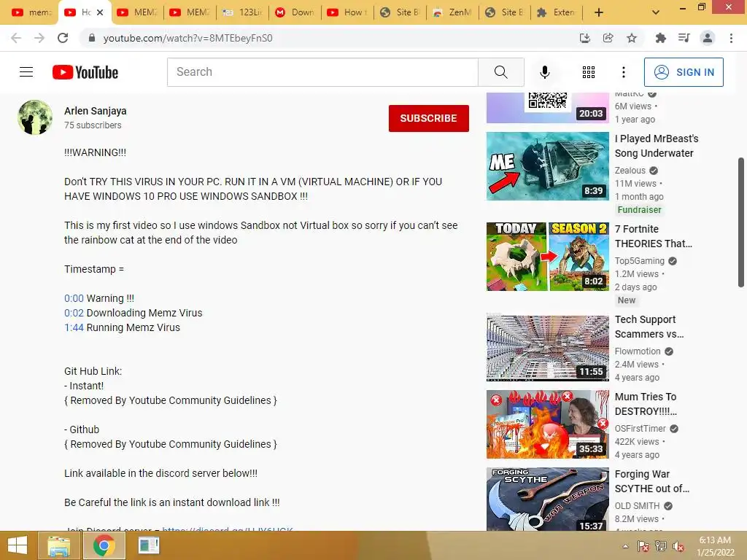The width and height of the screenshot is (747, 560).
Task: Open the OSFirstTimer channel name
Action: [640, 429]
